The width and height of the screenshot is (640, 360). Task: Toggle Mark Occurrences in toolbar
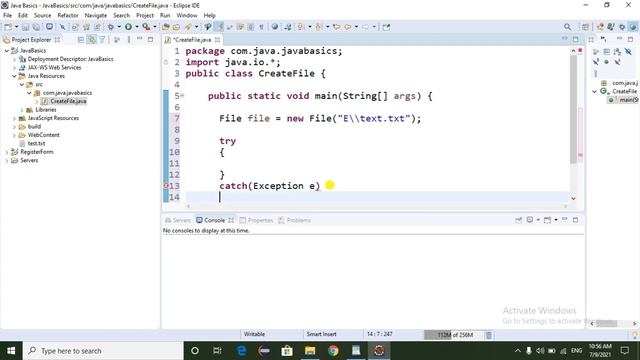(219, 27)
